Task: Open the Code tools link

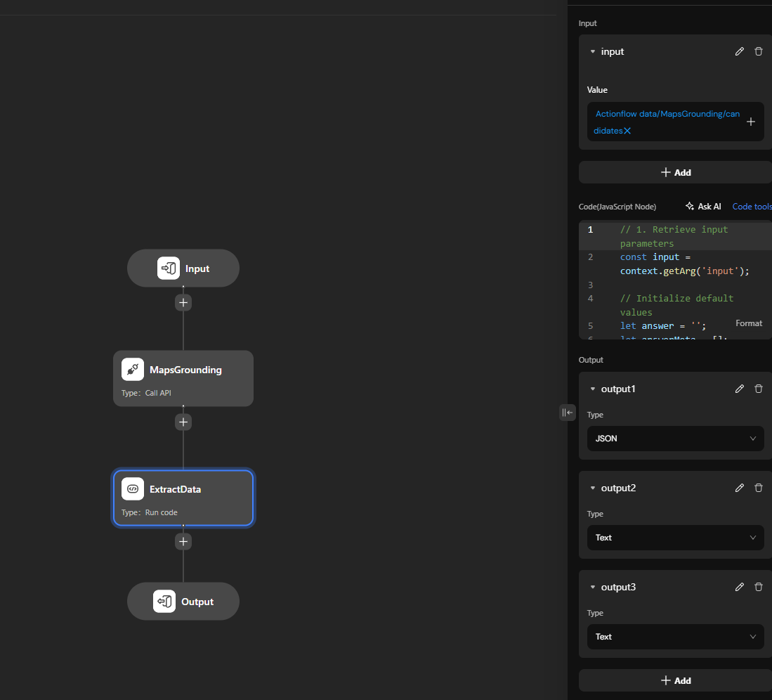Action: (x=752, y=207)
